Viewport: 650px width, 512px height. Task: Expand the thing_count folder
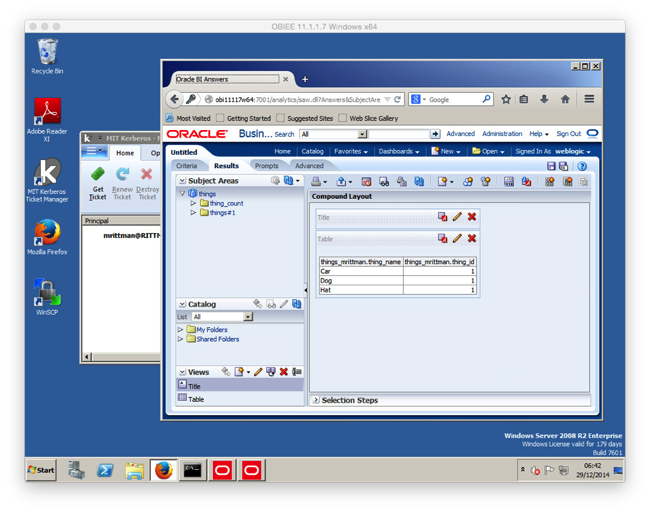[193, 203]
